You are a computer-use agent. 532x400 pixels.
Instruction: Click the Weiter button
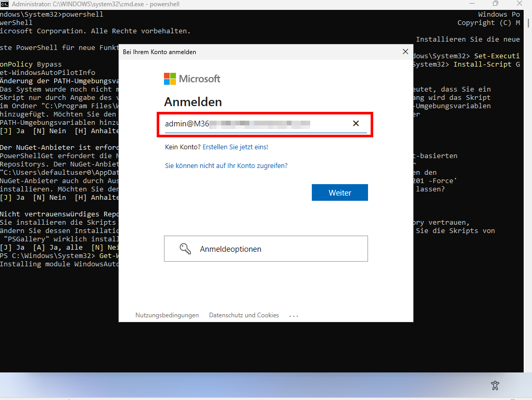[339, 192]
